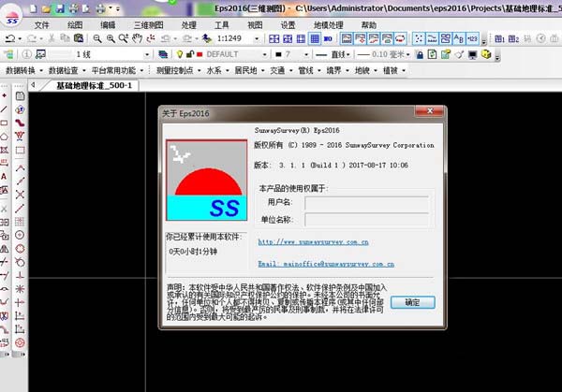Image resolution: width=562 pixels, height=392 pixels.
Task: Open the 设置 menu
Action: pos(288,25)
